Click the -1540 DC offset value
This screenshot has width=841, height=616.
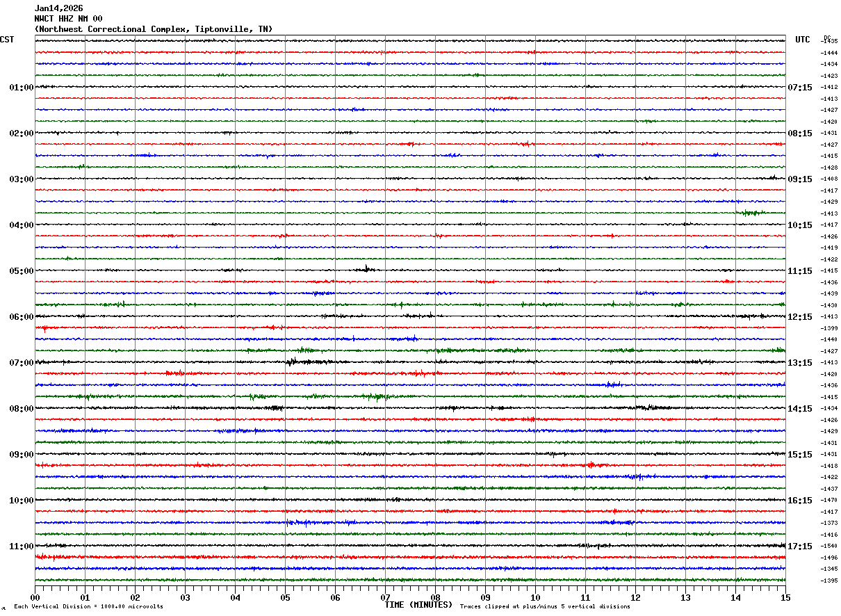point(829,546)
